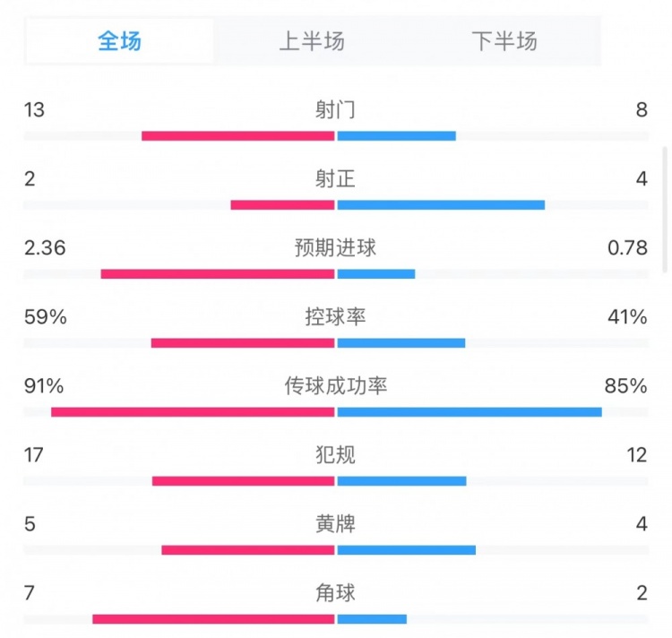
Task: Click the blue bar under 射正
Action: pyautogui.click(x=441, y=205)
